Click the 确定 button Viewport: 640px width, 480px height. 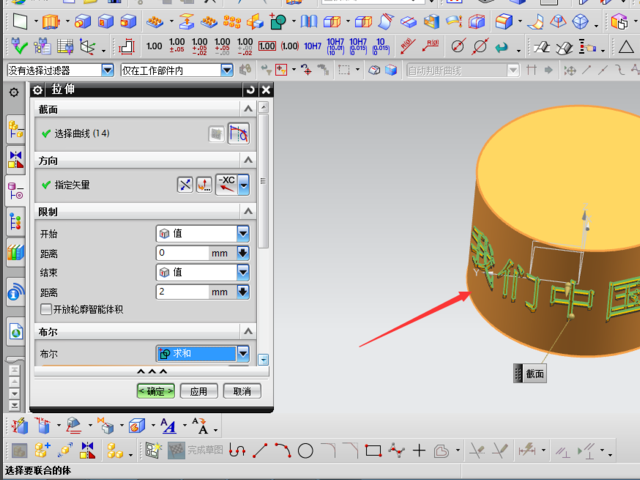coord(156,391)
